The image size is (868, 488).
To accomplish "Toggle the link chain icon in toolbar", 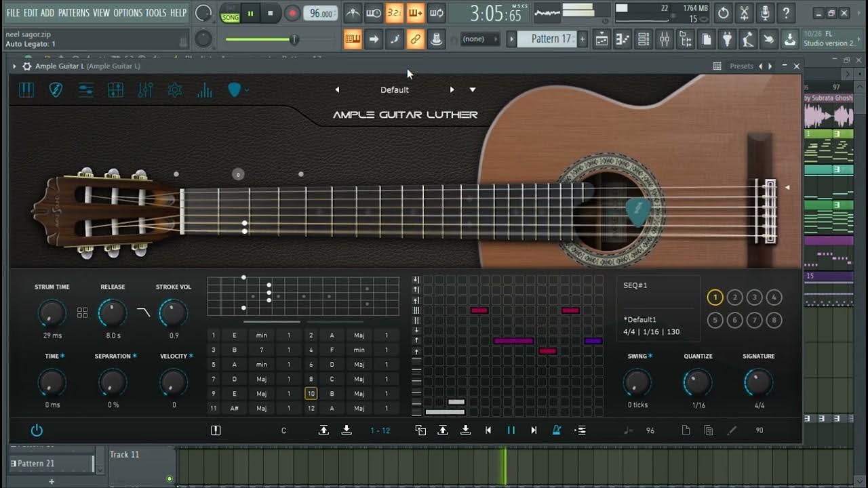I will 416,39.
